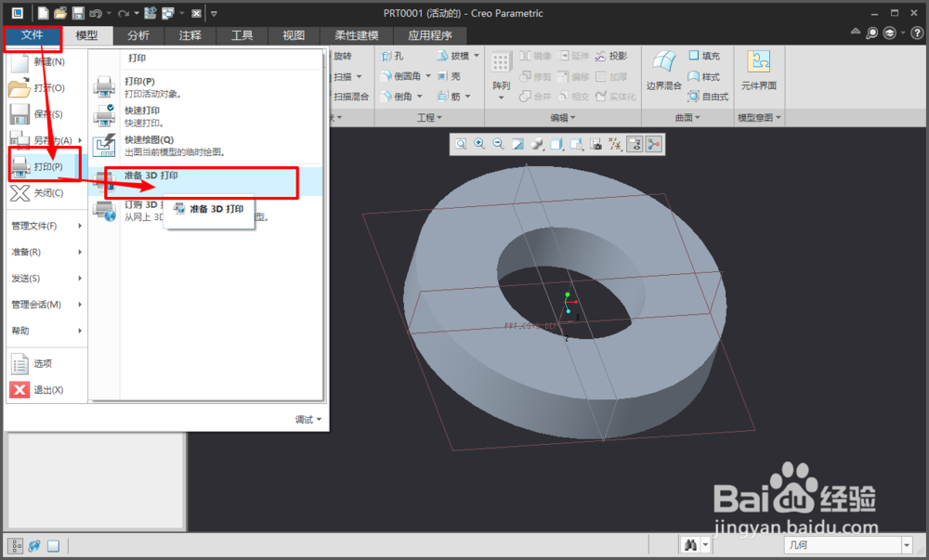Open the Undo history dropdown arrow
The height and width of the screenshot is (560, 929).
tap(109, 13)
